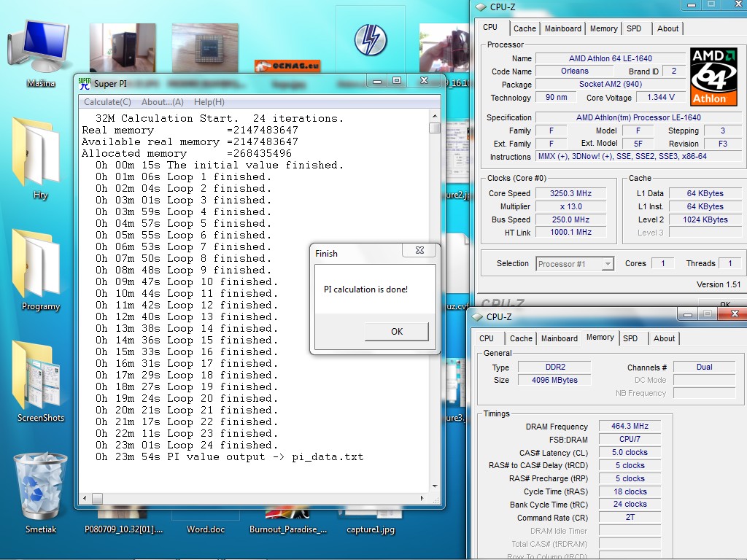Click the 1024 KBytes Level 2 cache value
Screen dimensions: 747x560
[705, 219]
